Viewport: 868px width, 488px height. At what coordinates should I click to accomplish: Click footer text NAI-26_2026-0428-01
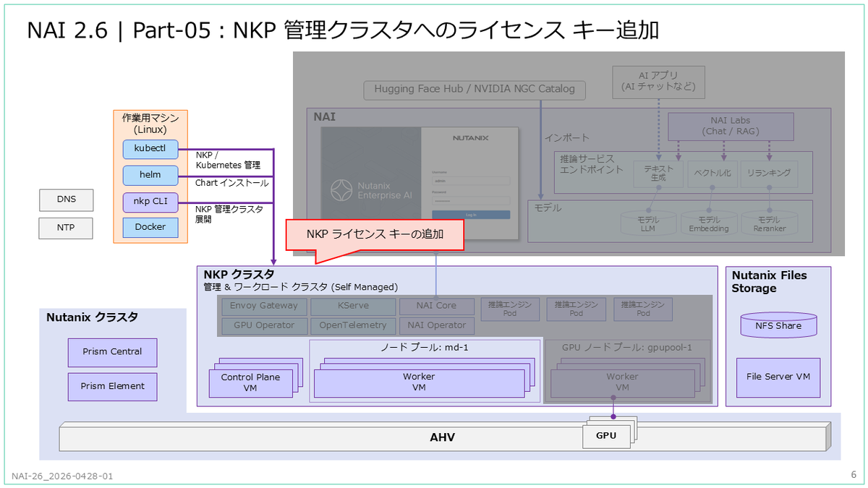62,476
